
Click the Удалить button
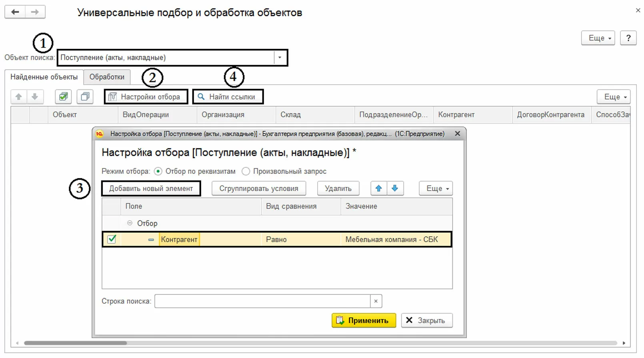[x=338, y=188]
